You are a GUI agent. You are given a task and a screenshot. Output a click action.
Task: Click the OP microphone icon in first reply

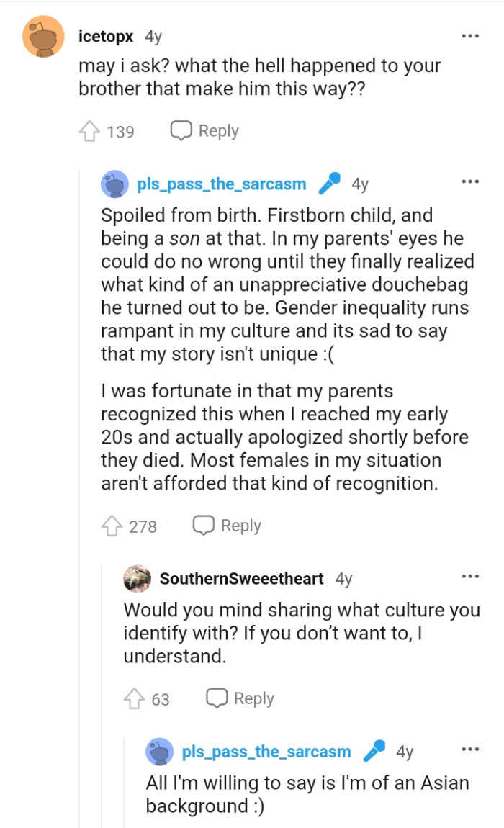tap(329, 184)
